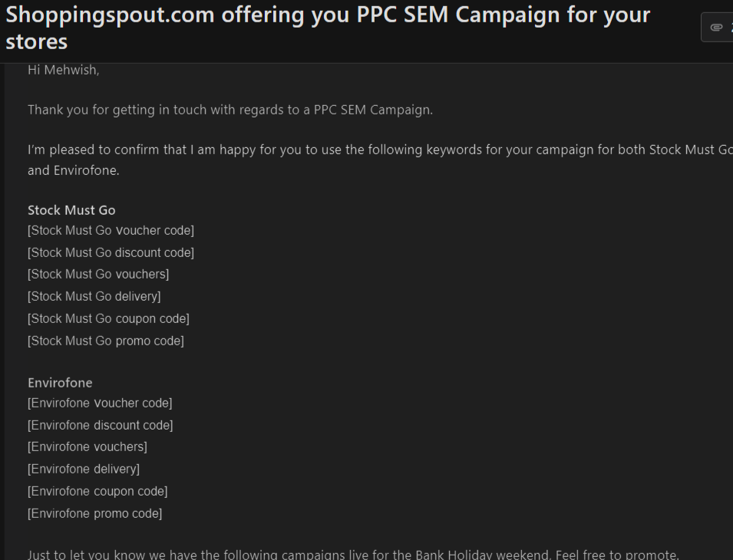
Task: Click the 'Hi Mehwish,' greeting line
Action: [x=64, y=70]
